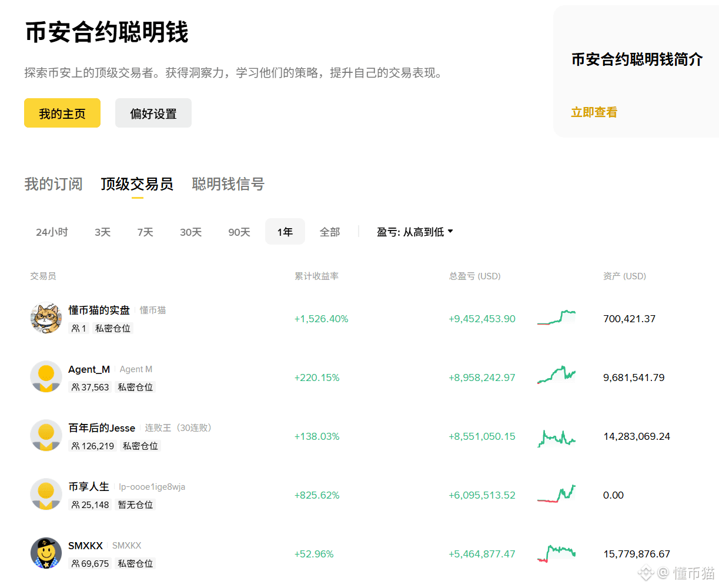
Task: Open trader 懂币猫的实盘 profile name
Action: pyautogui.click(x=99, y=310)
